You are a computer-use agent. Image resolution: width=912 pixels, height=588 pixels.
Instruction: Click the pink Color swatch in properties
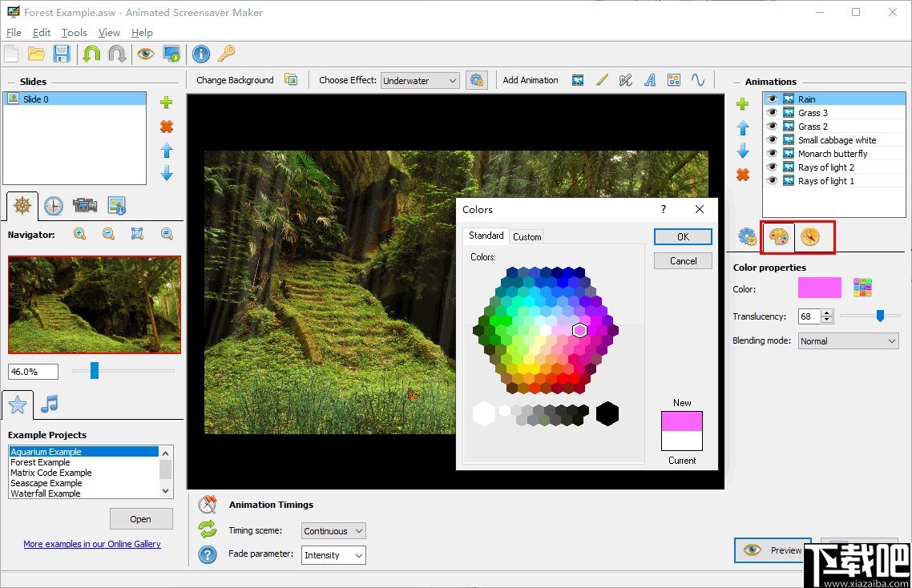(819, 288)
